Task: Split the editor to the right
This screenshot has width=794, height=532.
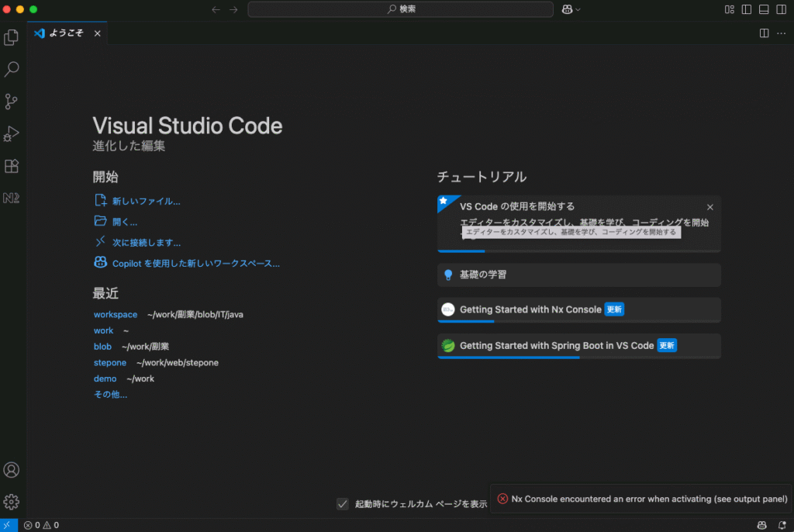Action: point(764,33)
